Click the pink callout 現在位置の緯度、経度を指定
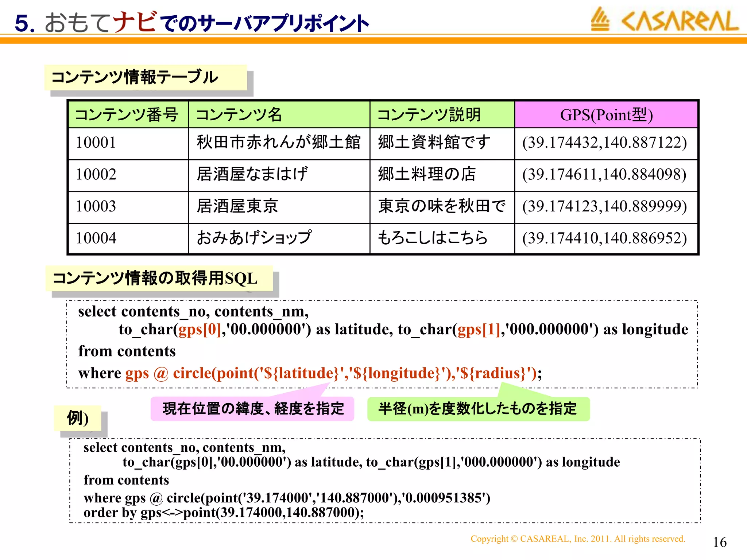Image resolution: width=747 pixels, height=560 pixels. pos(252,409)
